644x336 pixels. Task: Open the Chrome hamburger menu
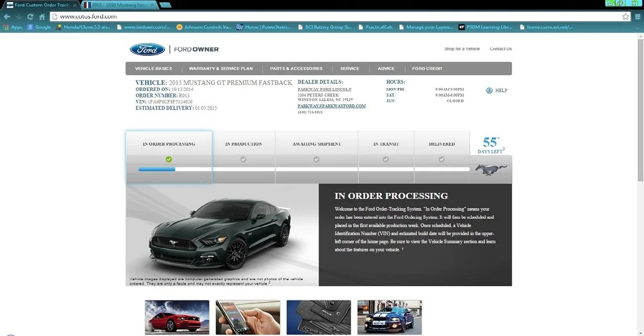point(638,16)
